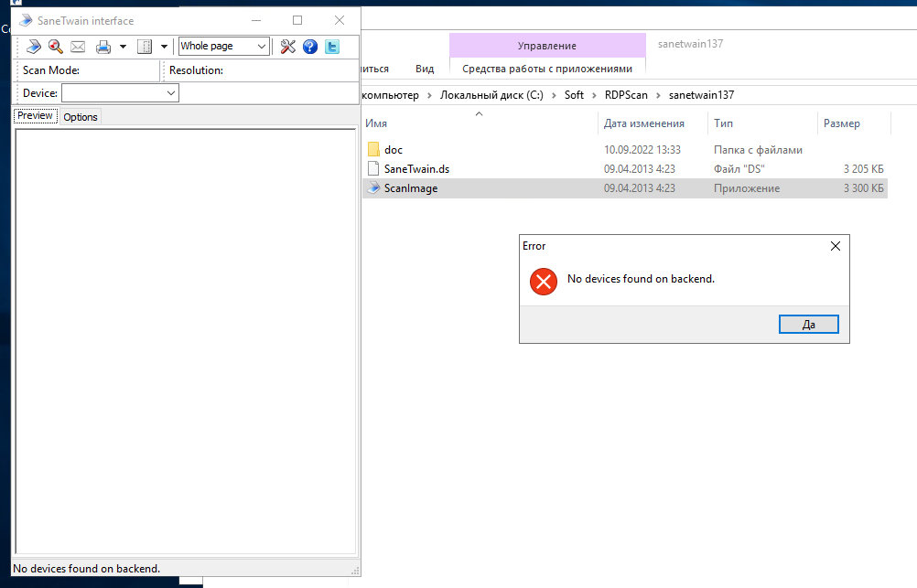Start a scan with the scanner icon
This screenshot has width=917, height=588.
coord(33,46)
